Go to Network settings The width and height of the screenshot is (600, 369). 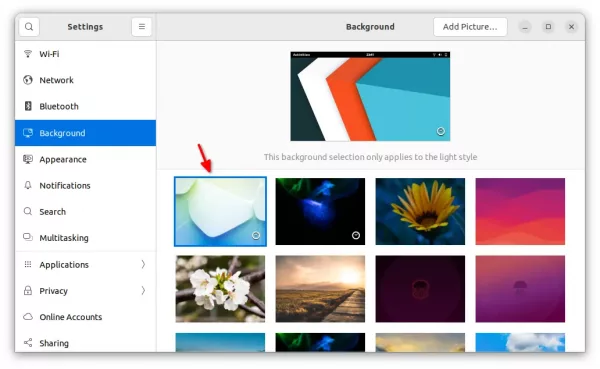tap(85, 80)
